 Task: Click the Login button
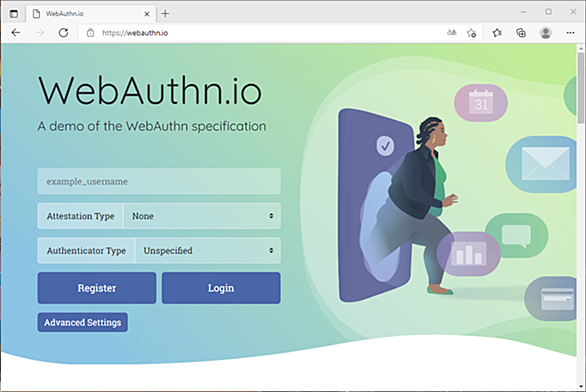221,288
